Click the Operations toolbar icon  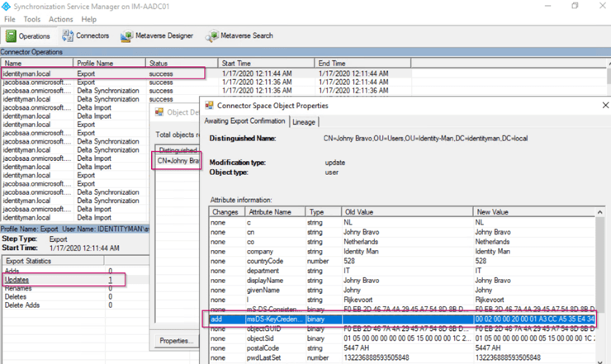point(12,36)
